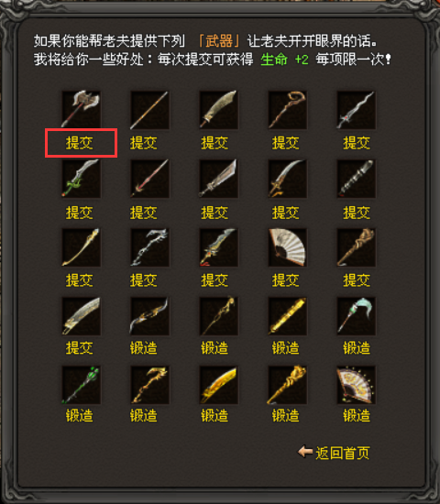Viewport: 440px width, 504px height.
Task: Select the teal-bladed scythe weapon icon
Action: click(x=356, y=316)
